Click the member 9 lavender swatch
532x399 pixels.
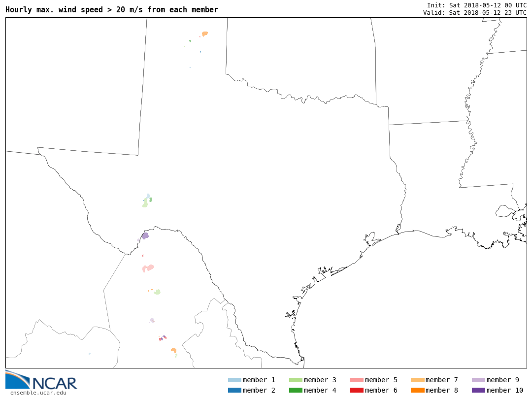click(478, 380)
